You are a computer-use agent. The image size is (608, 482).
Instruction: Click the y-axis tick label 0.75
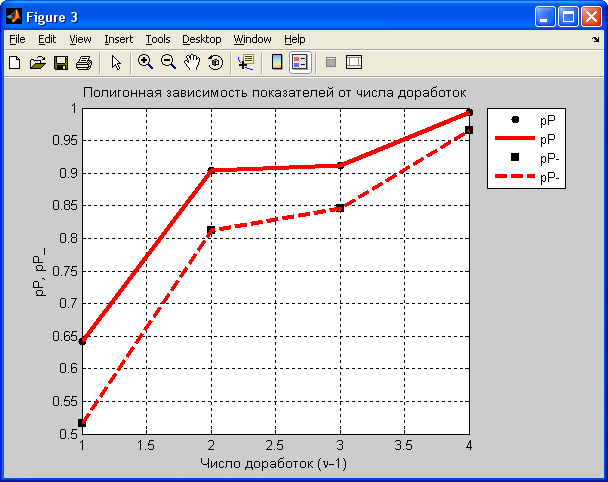(65, 271)
